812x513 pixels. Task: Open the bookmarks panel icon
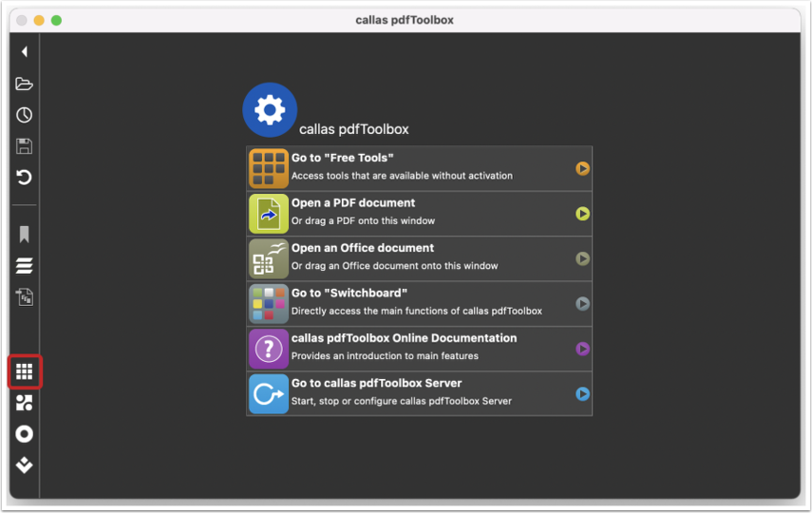[x=25, y=235]
